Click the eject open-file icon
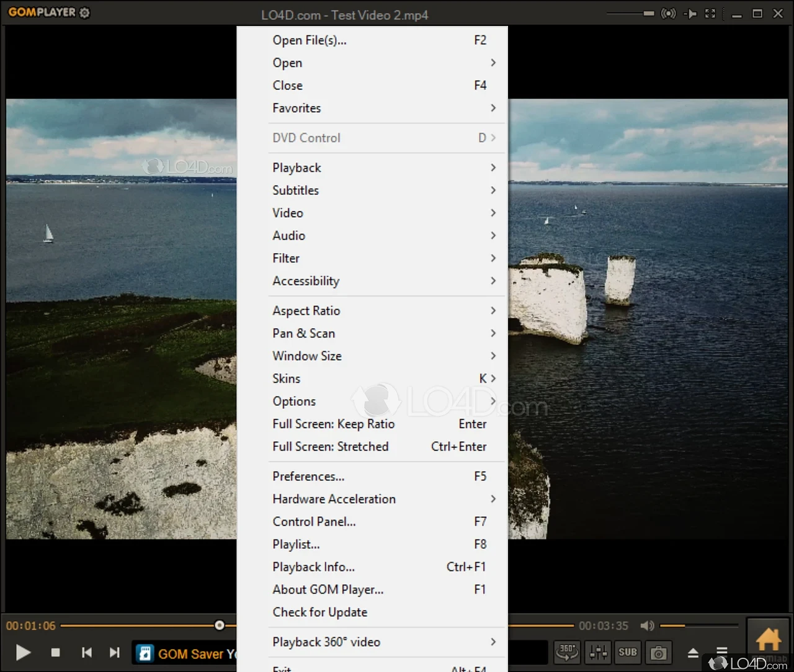This screenshot has width=794, height=672. tap(693, 652)
